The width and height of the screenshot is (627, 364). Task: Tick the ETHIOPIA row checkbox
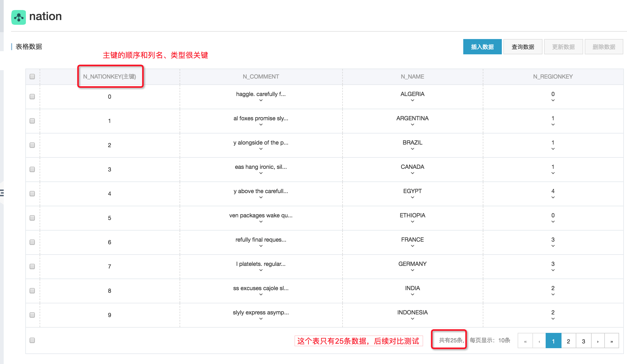(32, 218)
